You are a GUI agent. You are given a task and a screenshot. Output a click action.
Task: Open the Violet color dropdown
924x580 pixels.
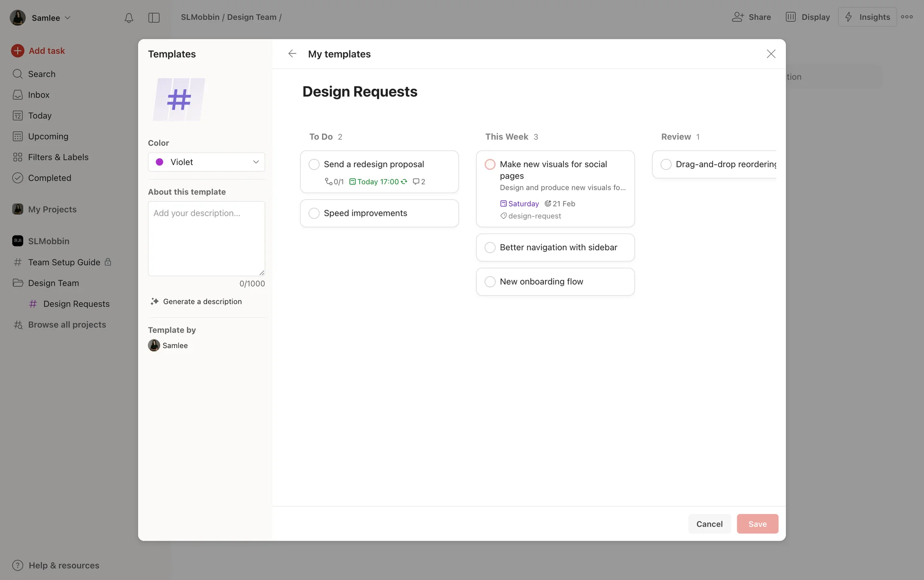point(206,162)
